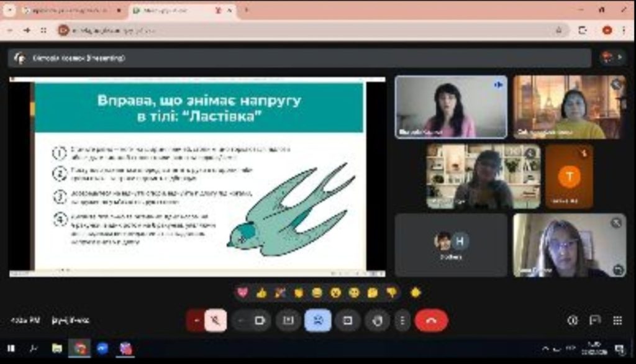Start presenting your screen
The height and width of the screenshot is (364, 636).
[x=348, y=321]
